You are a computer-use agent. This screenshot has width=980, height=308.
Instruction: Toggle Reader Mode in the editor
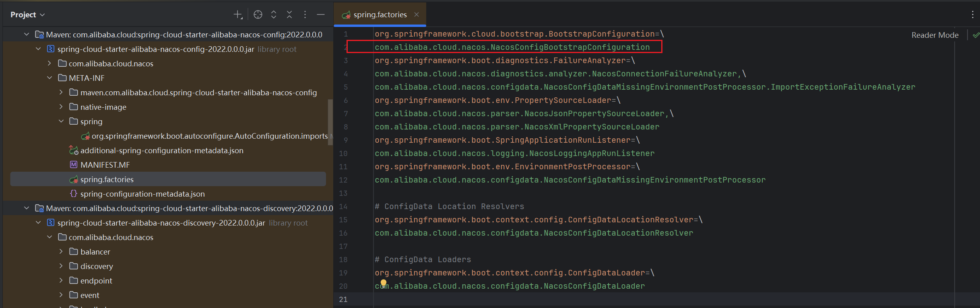935,35
